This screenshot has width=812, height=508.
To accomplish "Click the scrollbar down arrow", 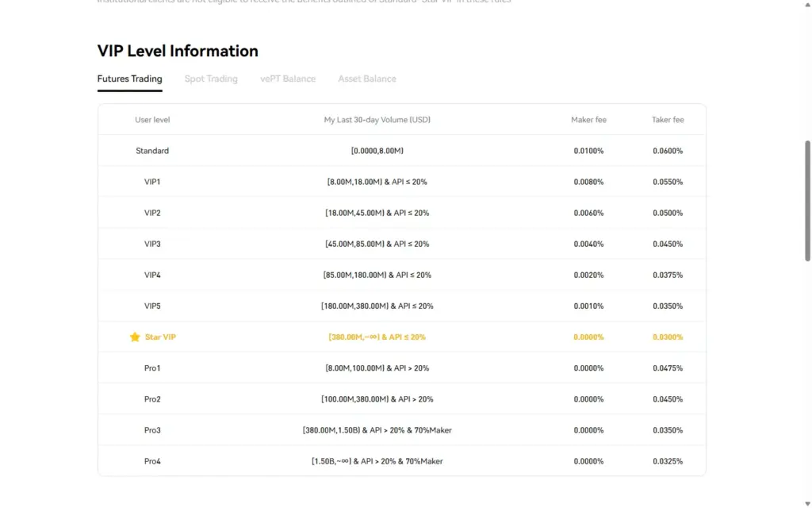I will [807, 503].
